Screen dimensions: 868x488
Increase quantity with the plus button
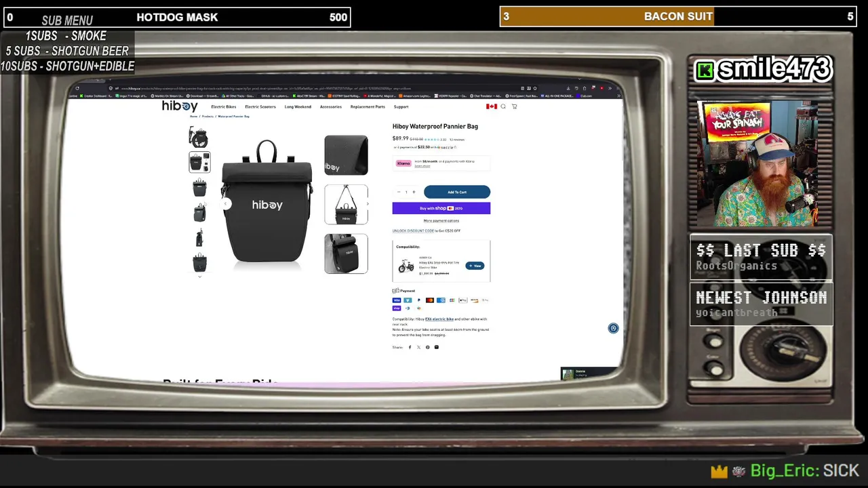coord(414,192)
